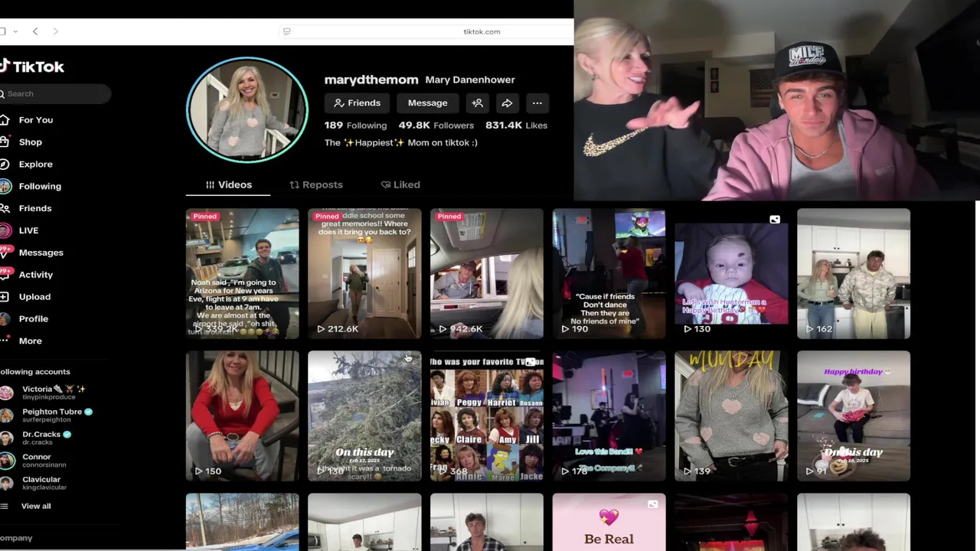Open Victoria tinypinkproduce account
Image resolution: width=980 pixels, height=551 pixels.
(46, 393)
